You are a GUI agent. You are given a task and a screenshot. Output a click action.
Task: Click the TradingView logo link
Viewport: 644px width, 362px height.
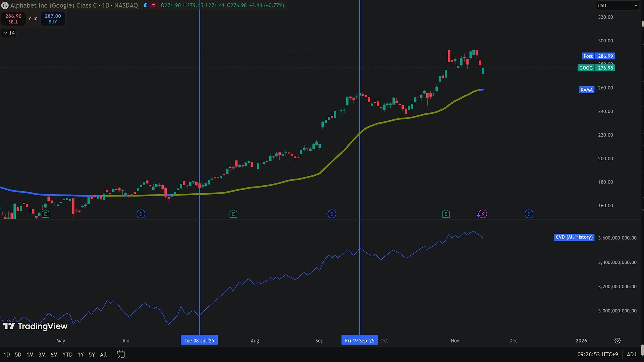(35, 326)
